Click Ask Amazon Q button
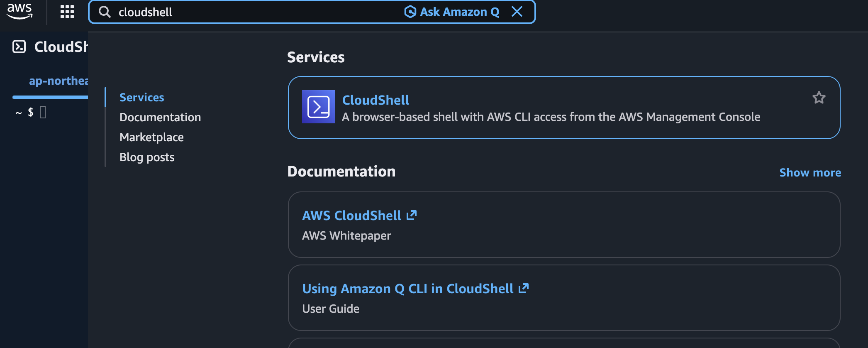868x348 pixels. pos(452,12)
